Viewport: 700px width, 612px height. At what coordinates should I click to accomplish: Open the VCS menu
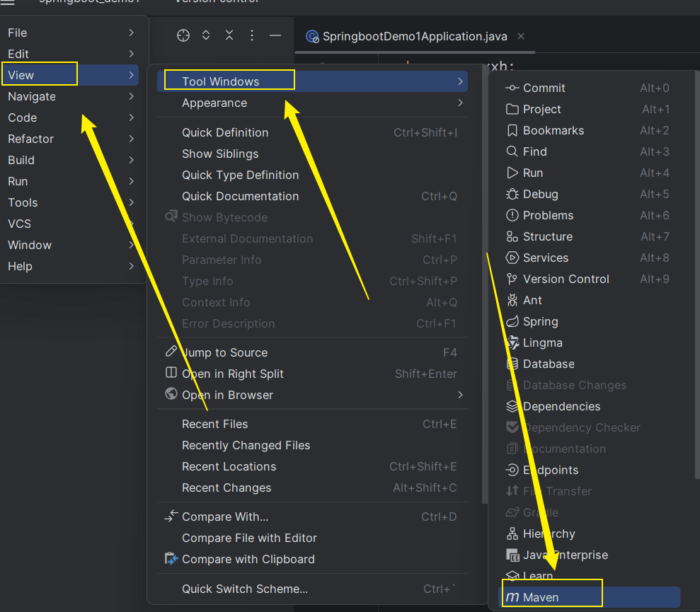click(x=71, y=224)
